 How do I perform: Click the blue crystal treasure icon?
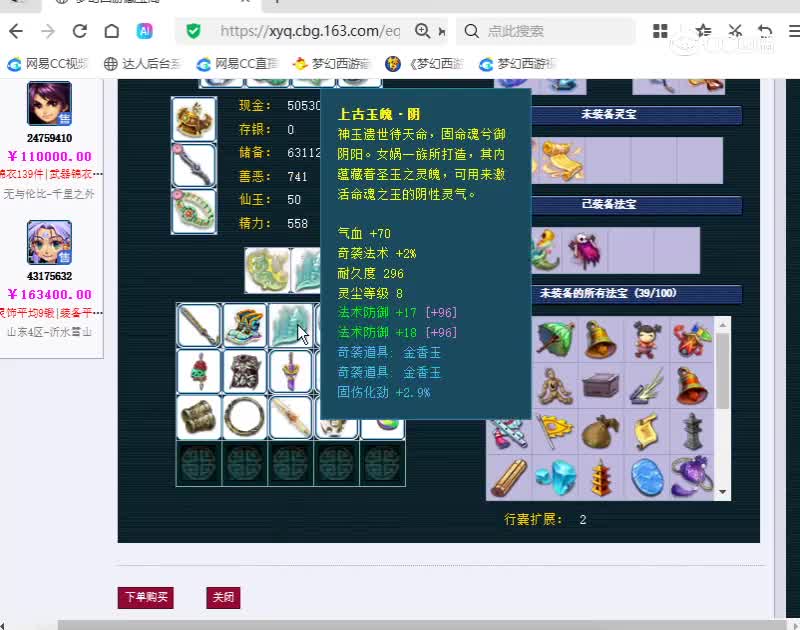[646, 474]
